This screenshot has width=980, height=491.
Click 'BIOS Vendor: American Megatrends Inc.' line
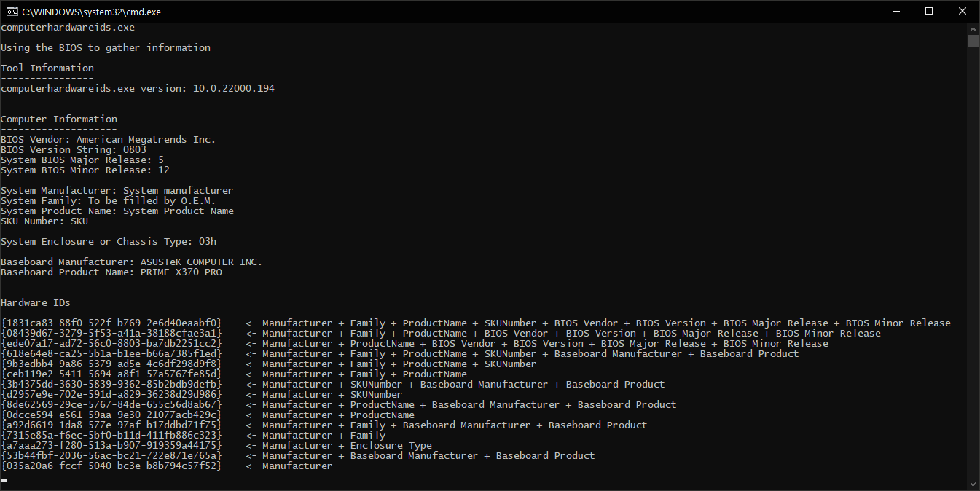[x=109, y=139]
